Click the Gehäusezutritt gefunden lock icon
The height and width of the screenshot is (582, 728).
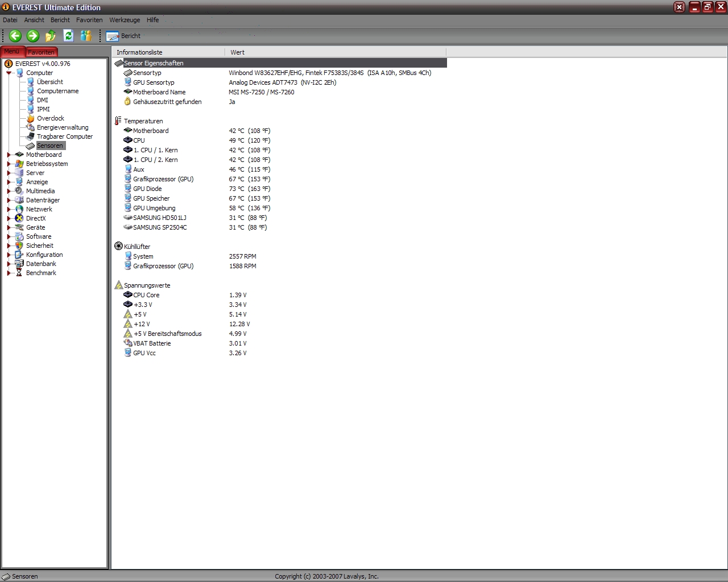(127, 102)
